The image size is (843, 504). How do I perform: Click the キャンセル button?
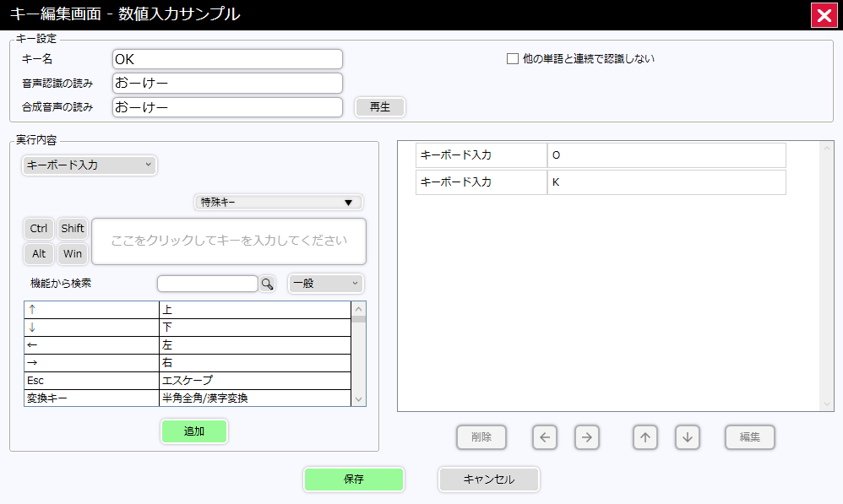[489, 480]
